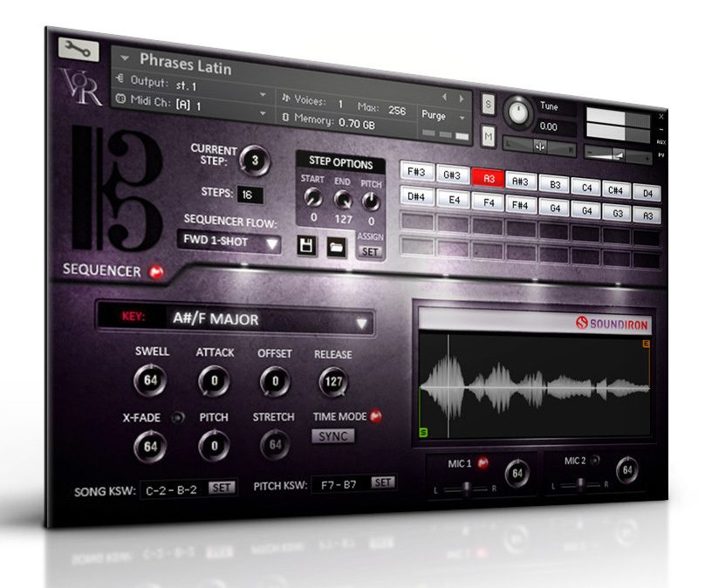Viewport: 705px width, 588px height.
Task: Click the volume slider speaker handle
Action: [619, 156]
